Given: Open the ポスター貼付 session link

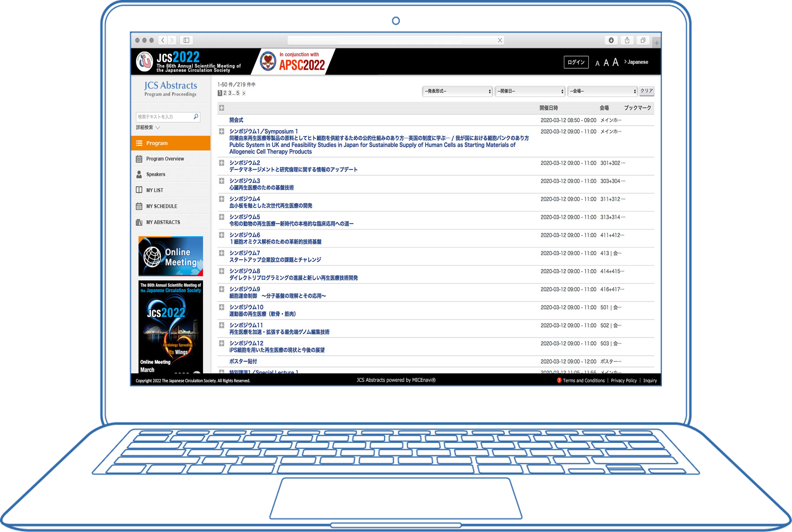Looking at the screenshot, I should click(243, 361).
